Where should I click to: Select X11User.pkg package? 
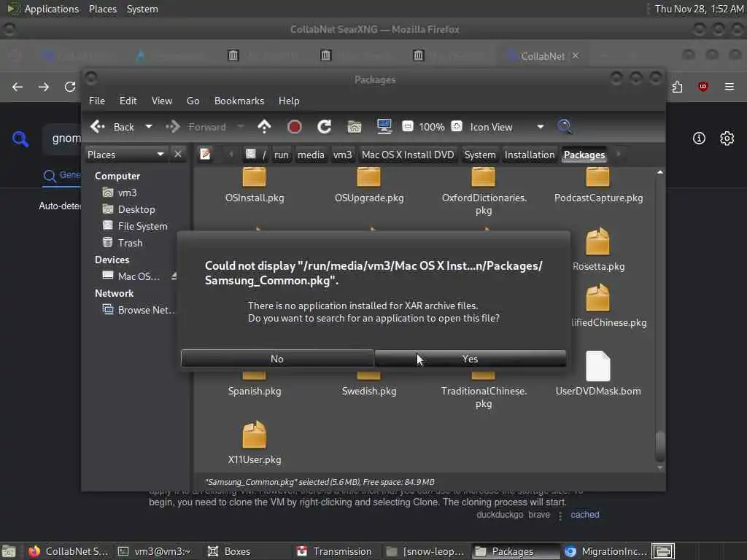coord(255,443)
